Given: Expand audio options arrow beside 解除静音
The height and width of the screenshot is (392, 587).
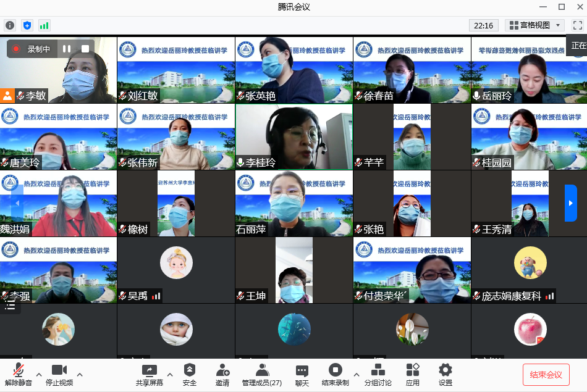Looking at the screenshot, I should coord(39,374).
